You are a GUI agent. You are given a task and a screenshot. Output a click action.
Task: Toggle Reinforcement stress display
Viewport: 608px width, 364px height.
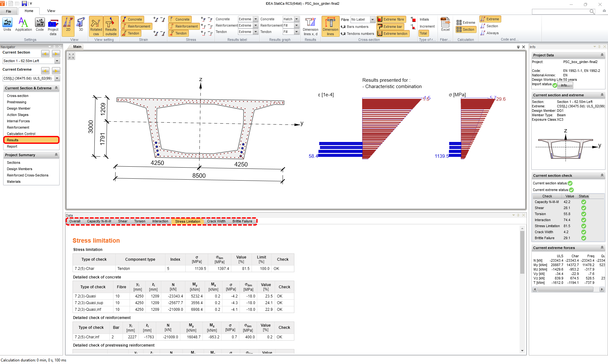pyautogui.click(x=184, y=26)
